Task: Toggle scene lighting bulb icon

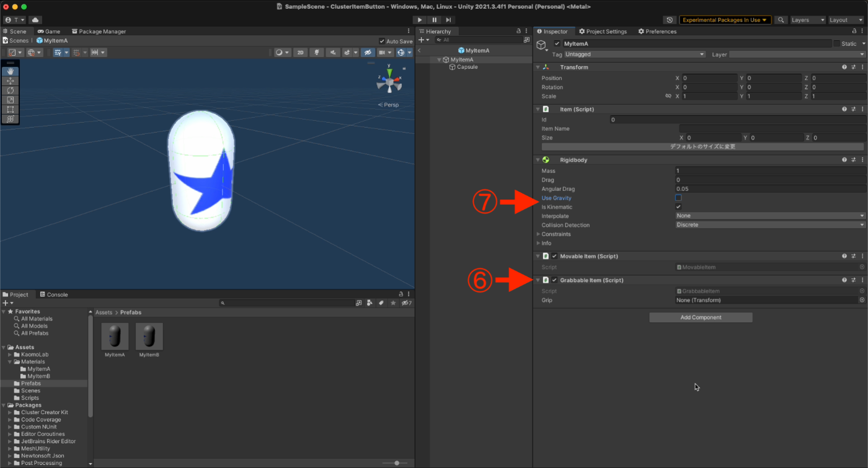Action: [317, 53]
